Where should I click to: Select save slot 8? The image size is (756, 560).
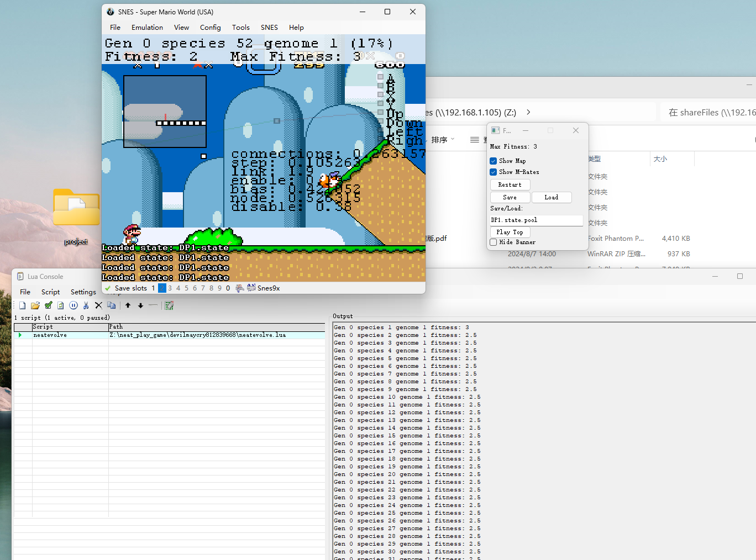pyautogui.click(x=211, y=288)
